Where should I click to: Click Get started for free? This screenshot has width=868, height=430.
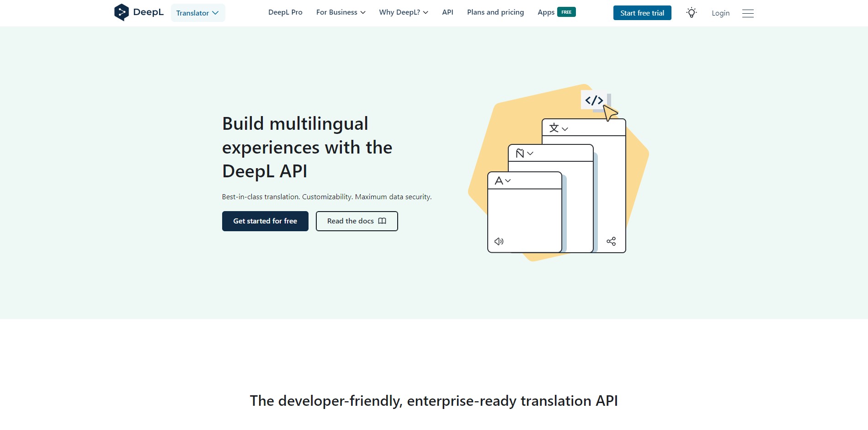[265, 221]
